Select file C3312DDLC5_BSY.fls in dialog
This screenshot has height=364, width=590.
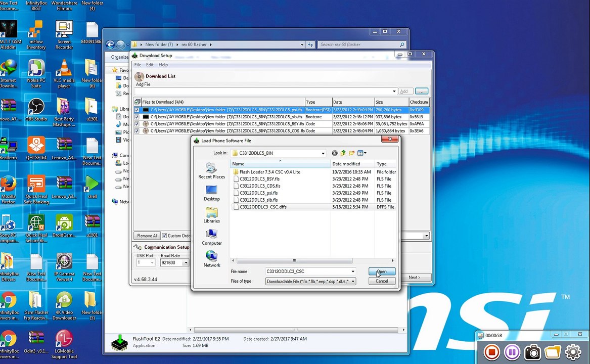point(259,179)
